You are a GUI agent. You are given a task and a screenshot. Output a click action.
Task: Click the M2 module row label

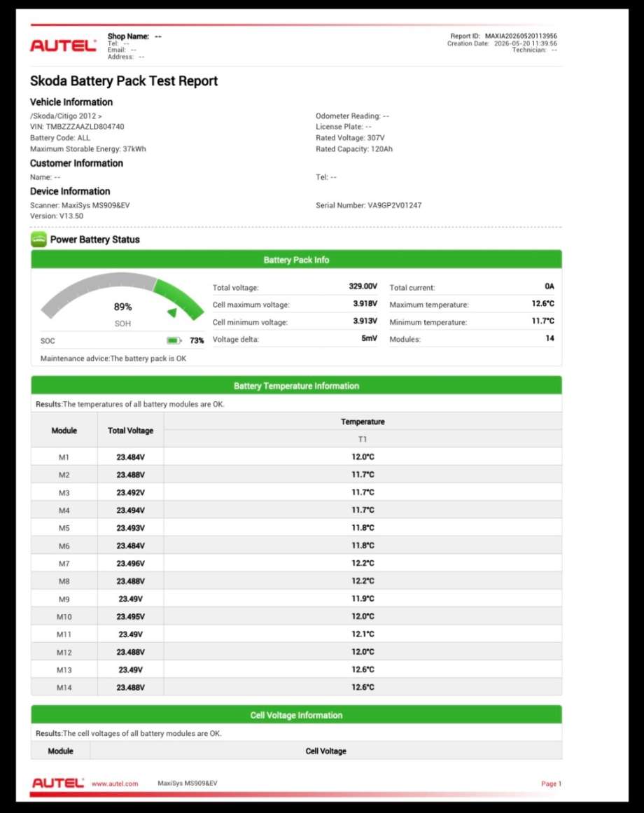point(64,475)
